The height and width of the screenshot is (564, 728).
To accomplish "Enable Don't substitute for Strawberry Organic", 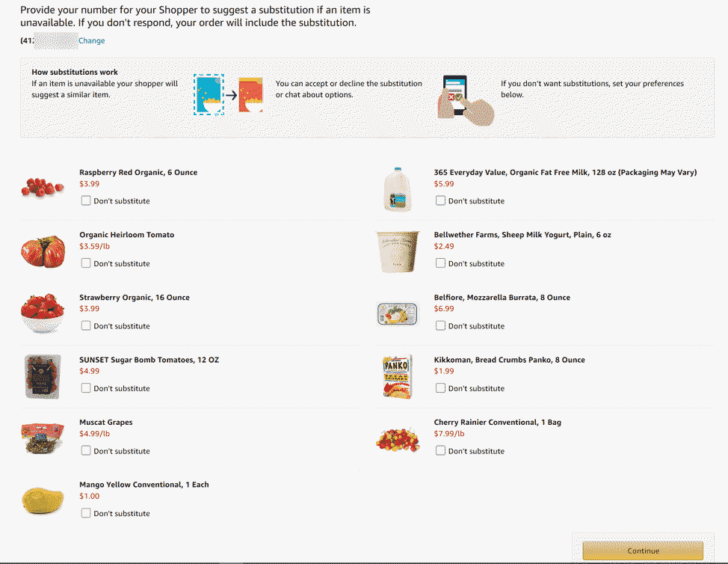I will (x=86, y=325).
